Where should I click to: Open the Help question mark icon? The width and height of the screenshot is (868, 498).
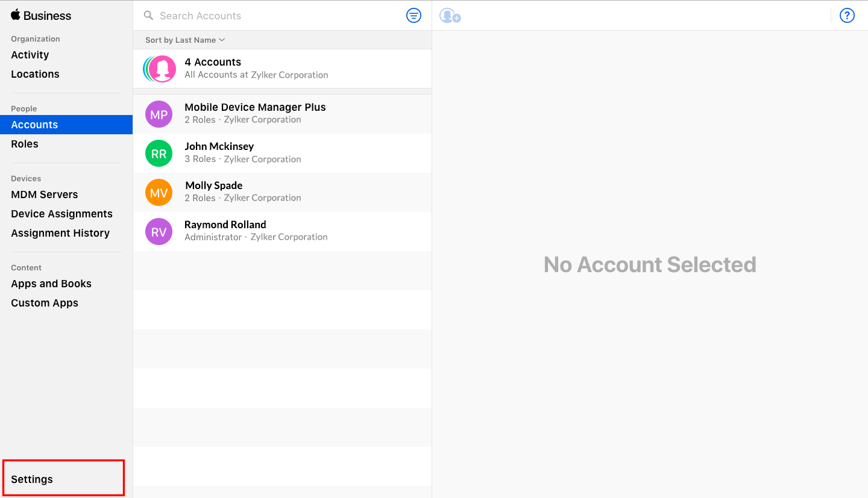847,15
